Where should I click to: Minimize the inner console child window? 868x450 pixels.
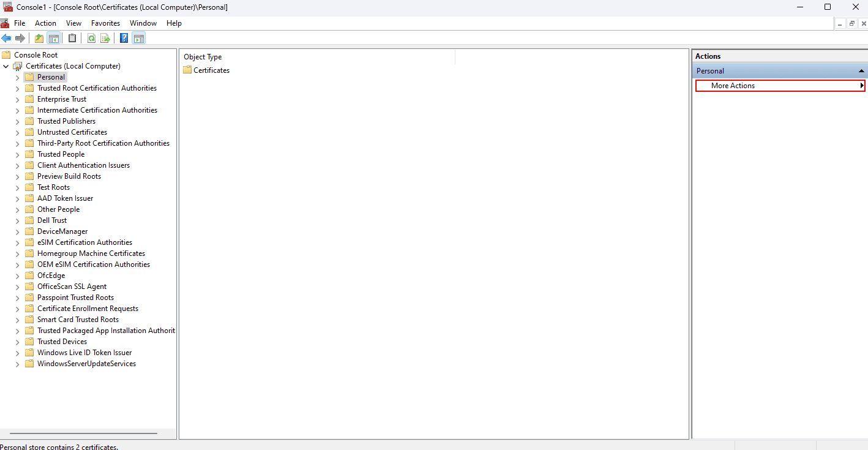[840, 23]
